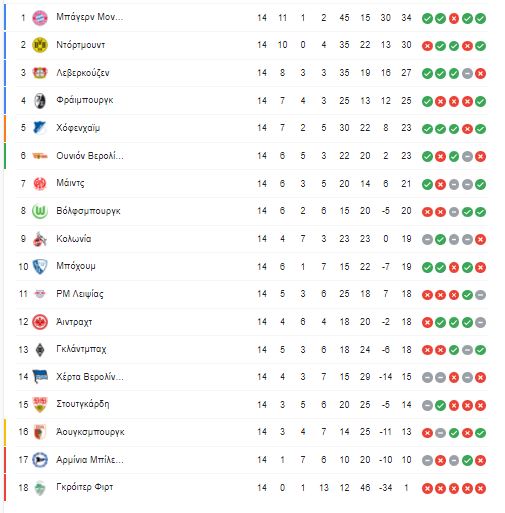This screenshot has width=505, height=513.
Task: Click Köln's green win form marker
Action: tap(440, 239)
